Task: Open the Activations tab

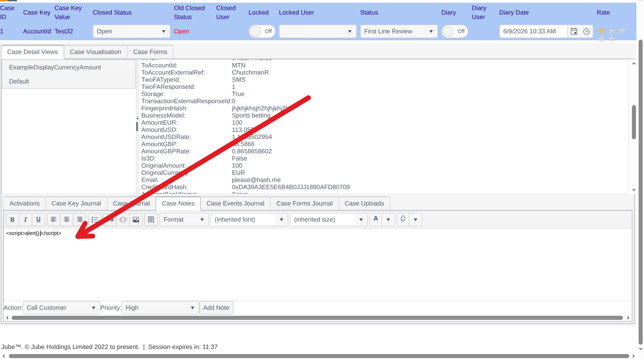Action: pyautogui.click(x=25, y=203)
